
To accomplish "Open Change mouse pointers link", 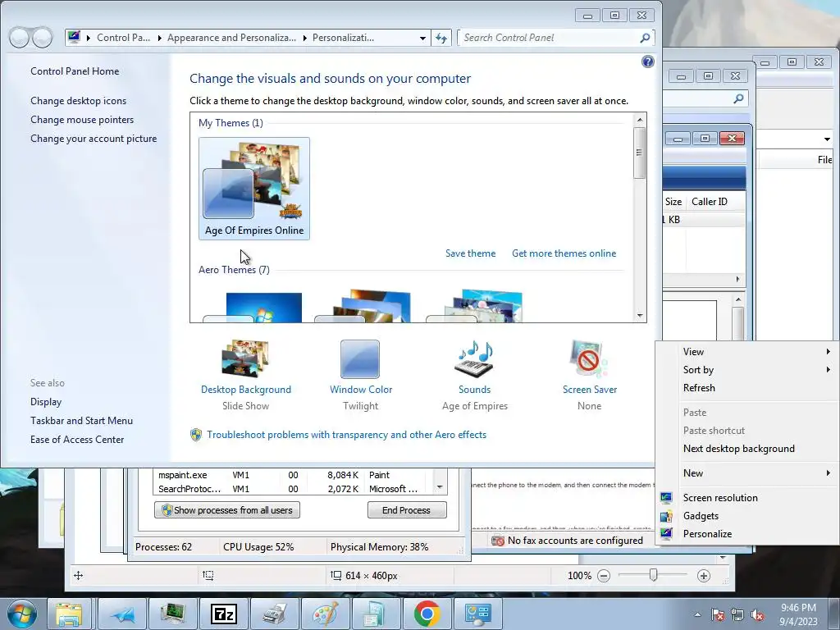I will pos(82,120).
